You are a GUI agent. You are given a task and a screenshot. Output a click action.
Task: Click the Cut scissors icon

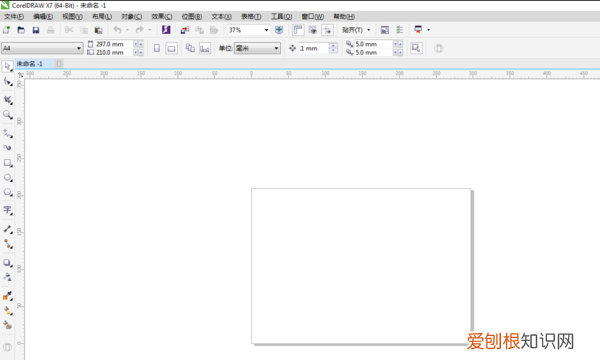[x=69, y=30]
